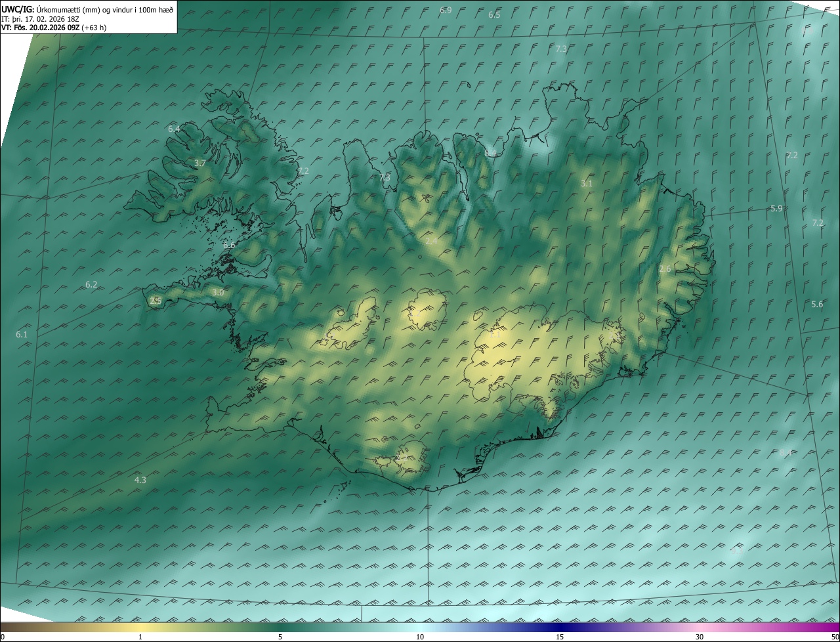Select the 3.1 precipitable water value
This screenshot has height=642, width=840.
click(x=587, y=183)
